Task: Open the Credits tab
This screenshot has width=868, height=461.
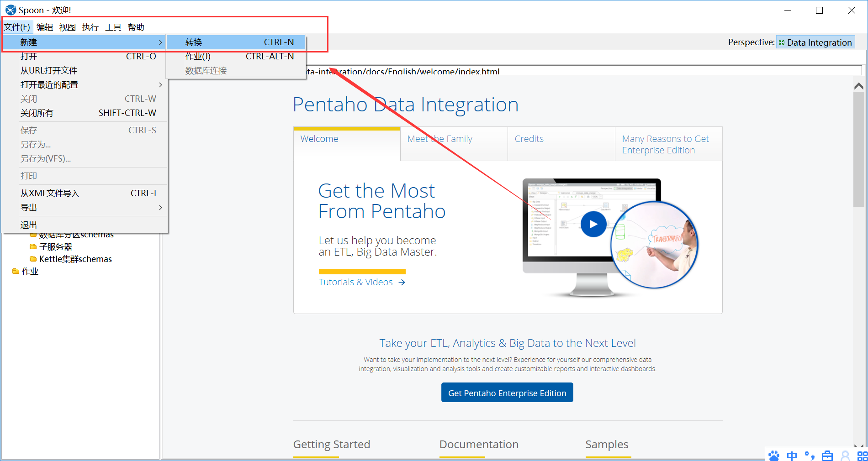Action: point(561,143)
